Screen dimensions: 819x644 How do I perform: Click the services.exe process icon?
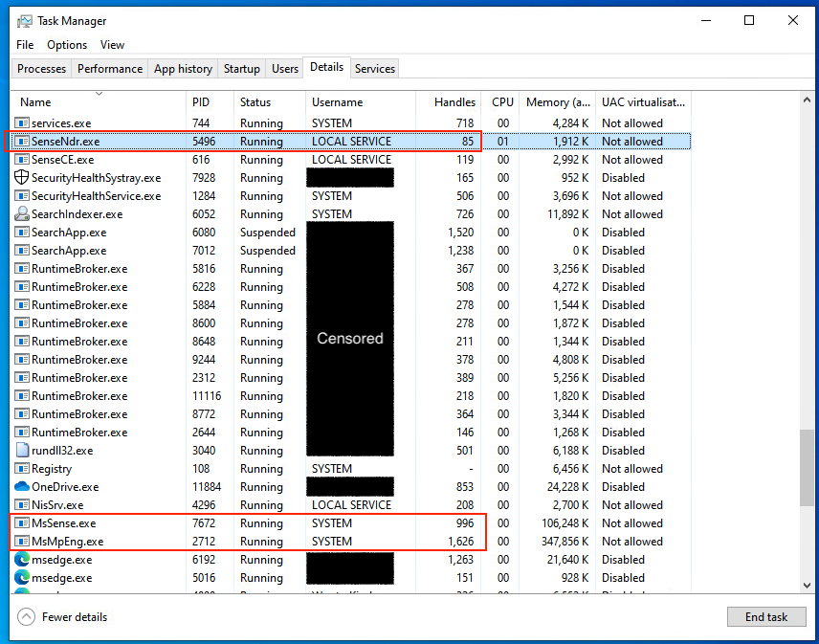point(22,123)
